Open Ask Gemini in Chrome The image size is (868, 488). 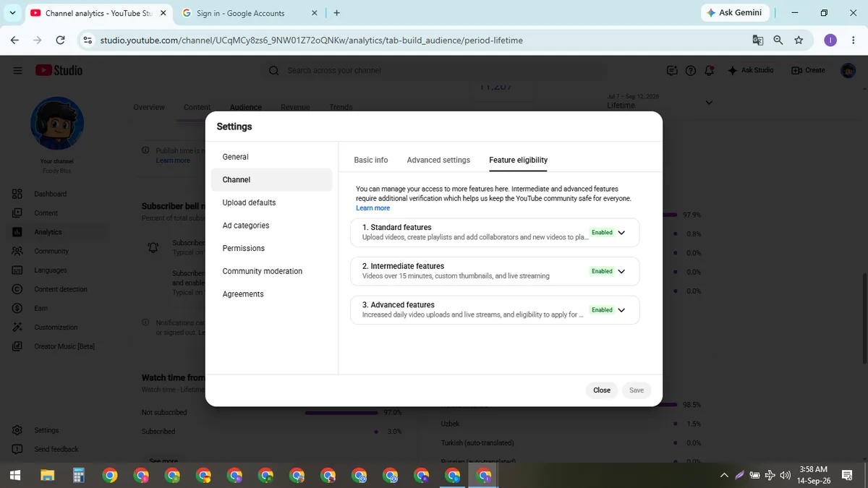(x=734, y=12)
